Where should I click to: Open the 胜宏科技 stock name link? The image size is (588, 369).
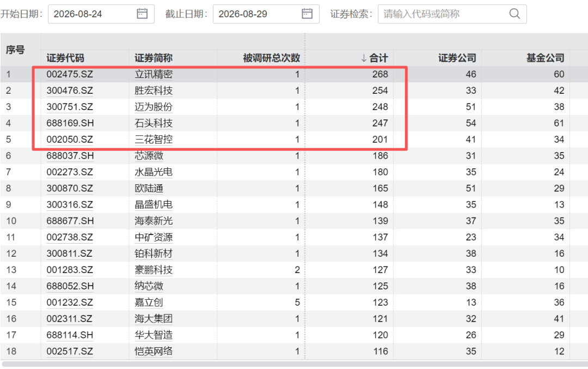154,90
